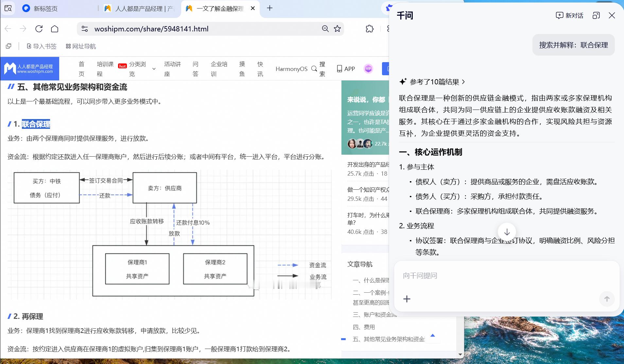
Task: View site information in address bar
Action: [x=85, y=29]
